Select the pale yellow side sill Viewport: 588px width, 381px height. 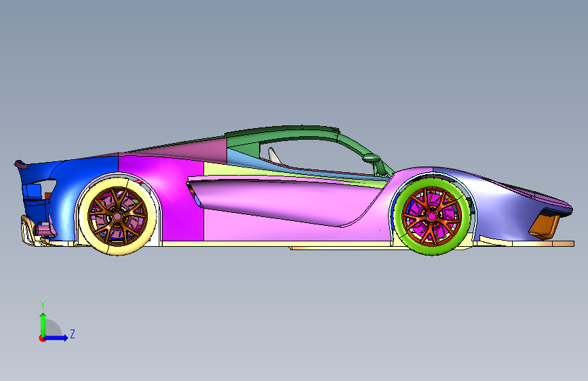click(277, 243)
